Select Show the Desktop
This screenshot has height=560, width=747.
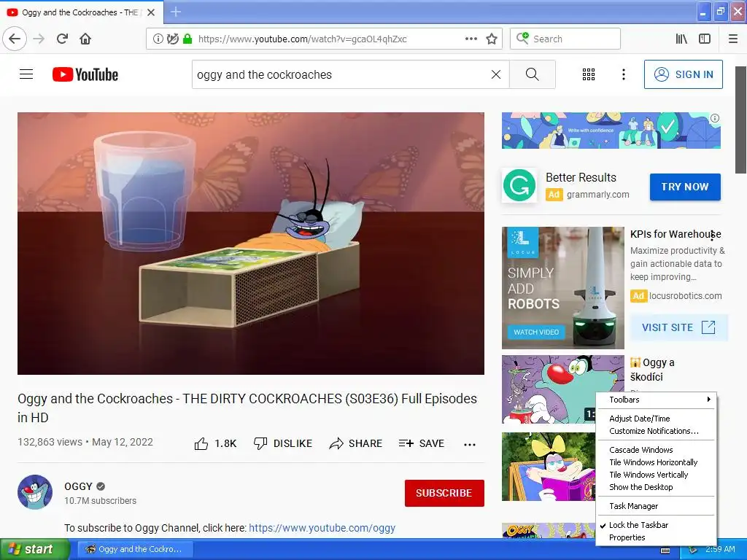[656, 486]
